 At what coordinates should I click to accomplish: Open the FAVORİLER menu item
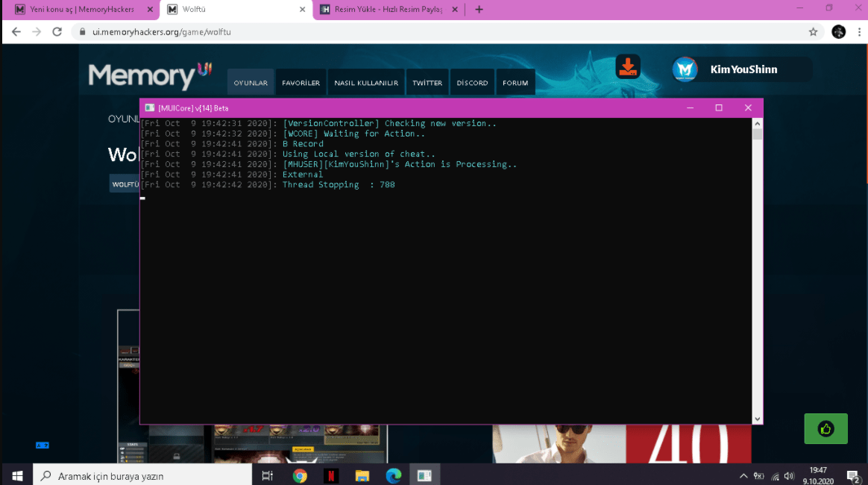(301, 83)
